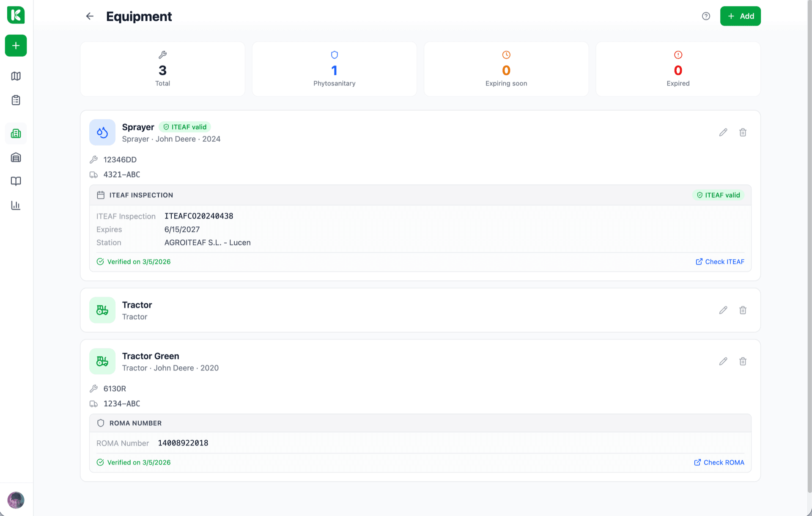
Task: Select the Expiring soon stat card
Action: [506, 69]
